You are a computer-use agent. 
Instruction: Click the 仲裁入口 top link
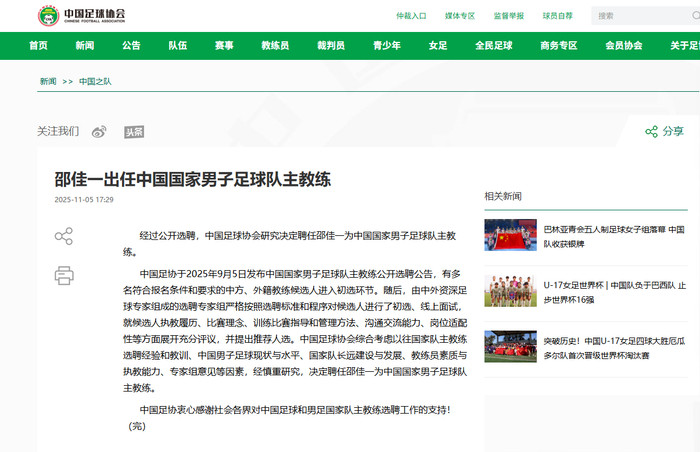411,16
